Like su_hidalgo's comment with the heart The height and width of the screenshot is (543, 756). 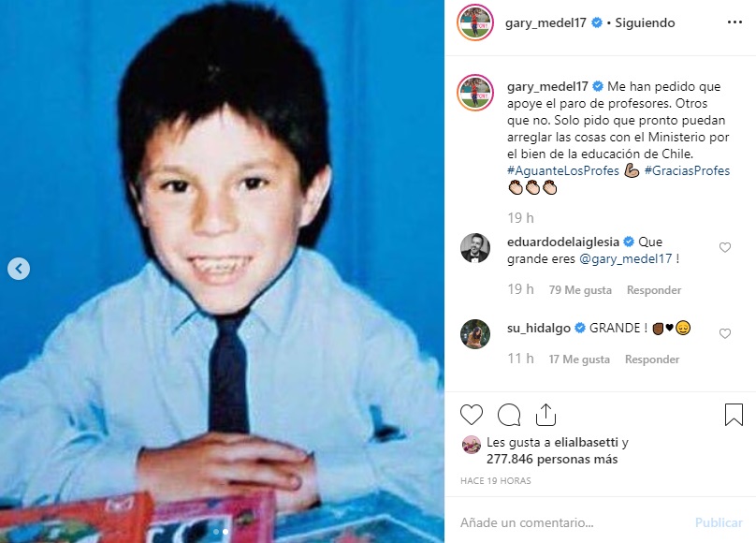[x=725, y=333]
